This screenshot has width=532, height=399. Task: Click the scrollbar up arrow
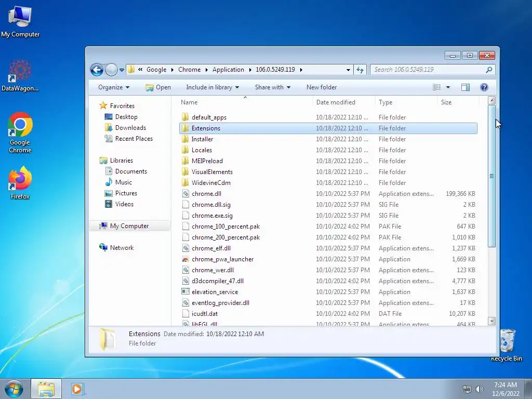tap(491, 100)
